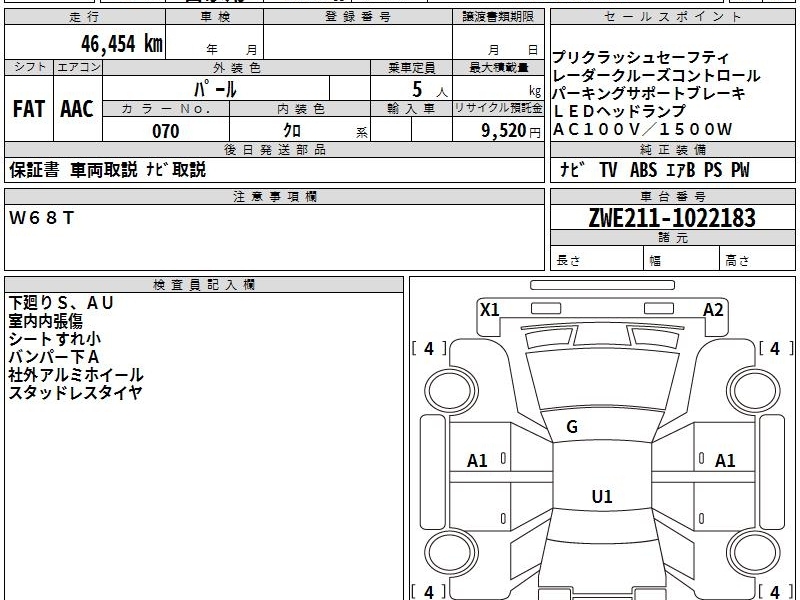Click the 譲渡書類期限 header cell
Screen dimensions: 800x600
(x=498, y=17)
